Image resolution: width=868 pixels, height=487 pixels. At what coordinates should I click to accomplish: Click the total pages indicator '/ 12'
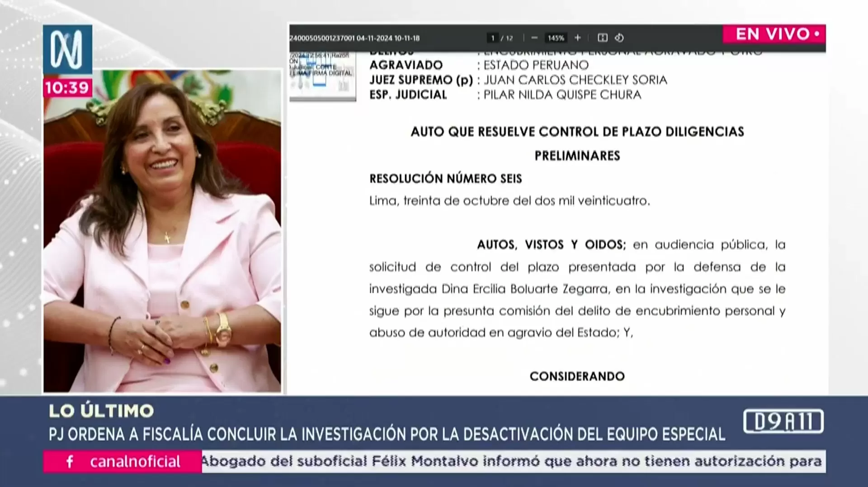[x=507, y=38]
